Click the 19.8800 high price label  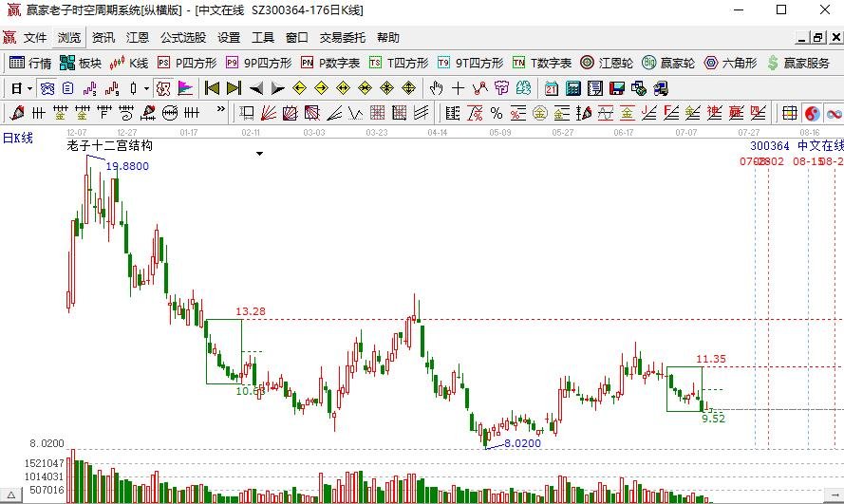coord(127,166)
